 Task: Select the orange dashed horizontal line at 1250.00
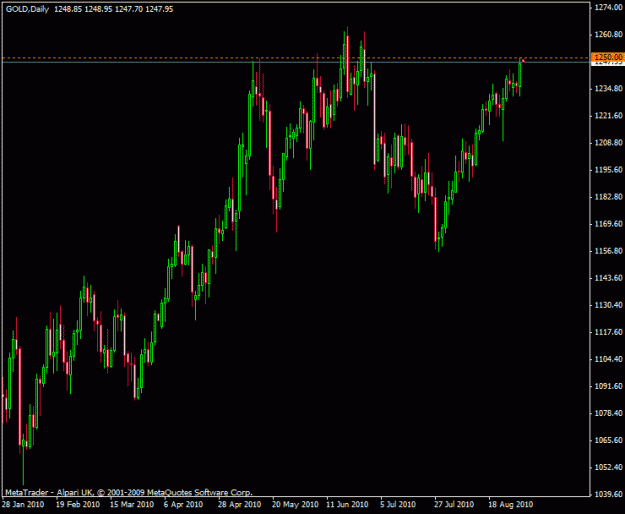click(295, 58)
